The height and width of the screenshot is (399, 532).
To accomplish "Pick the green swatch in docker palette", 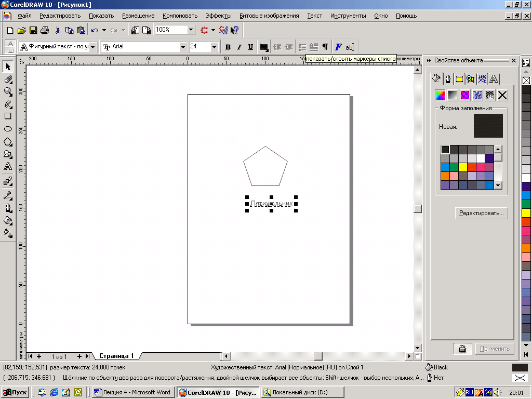I will tap(454, 167).
